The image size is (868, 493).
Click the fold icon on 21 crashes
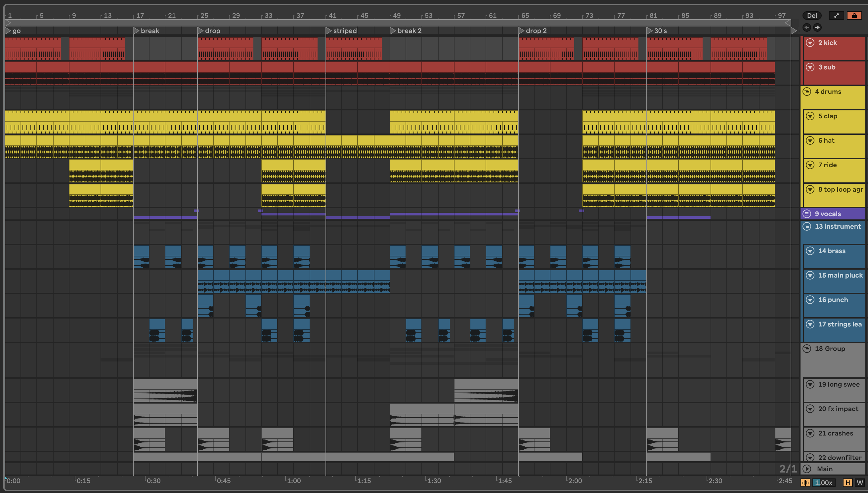810,433
